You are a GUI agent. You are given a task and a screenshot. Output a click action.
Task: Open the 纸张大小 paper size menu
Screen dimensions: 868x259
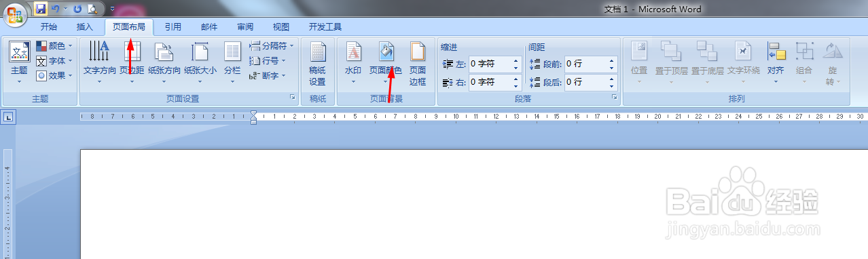pyautogui.click(x=200, y=62)
